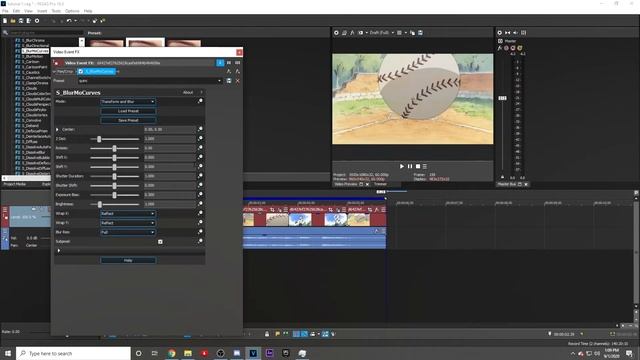Expand the Center parameter triangle
640x360 pixels.
[57, 129]
